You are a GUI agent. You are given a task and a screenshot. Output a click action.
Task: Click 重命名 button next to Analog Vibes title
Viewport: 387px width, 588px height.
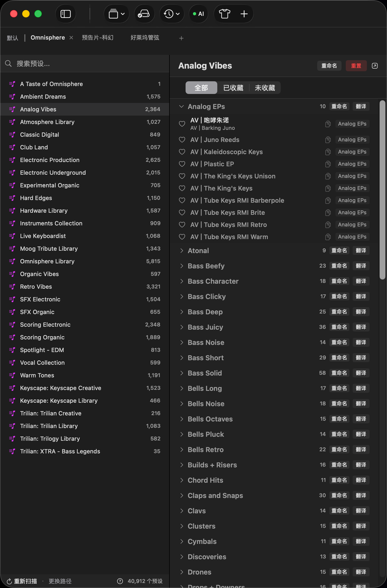click(329, 66)
